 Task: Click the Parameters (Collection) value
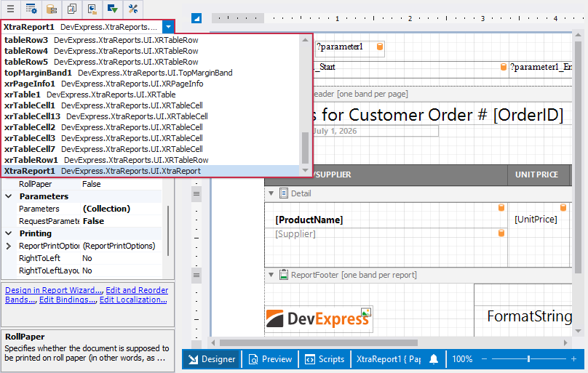pyautogui.click(x=122, y=209)
